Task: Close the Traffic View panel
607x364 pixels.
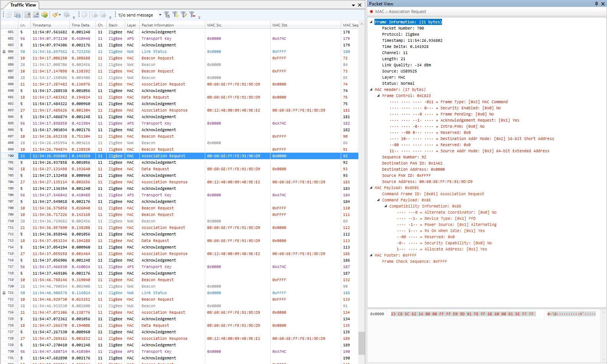Action: (360, 5)
